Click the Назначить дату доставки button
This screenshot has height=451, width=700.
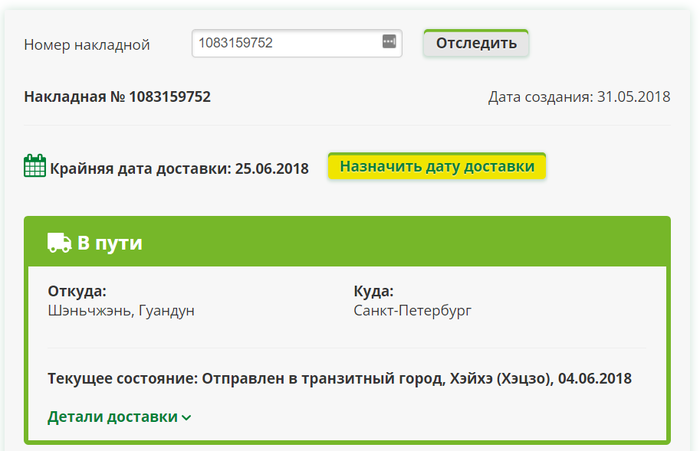point(437,166)
